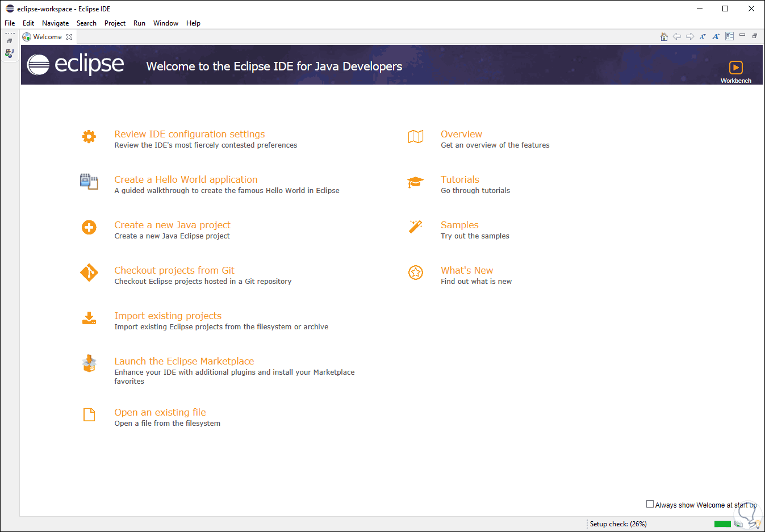
Task: Click the Samples magic wand icon
Action: (x=416, y=227)
